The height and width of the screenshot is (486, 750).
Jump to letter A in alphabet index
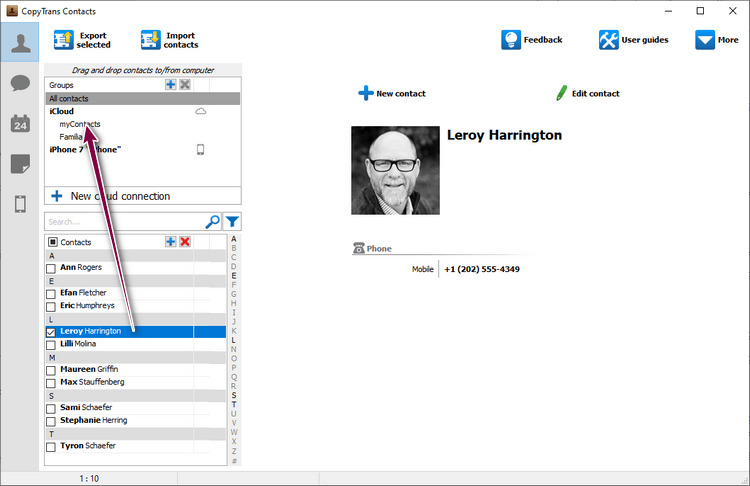pyautogui.click(x=234, y=239)
